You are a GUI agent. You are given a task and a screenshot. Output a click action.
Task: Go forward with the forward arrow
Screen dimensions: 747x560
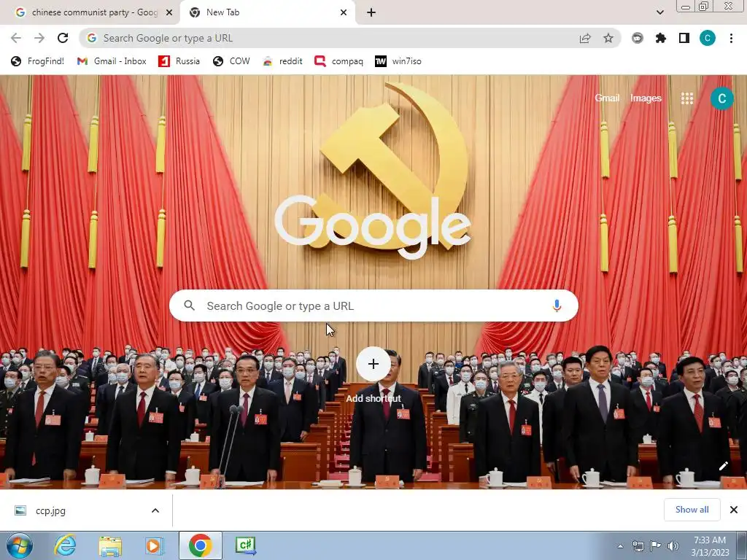39,38
